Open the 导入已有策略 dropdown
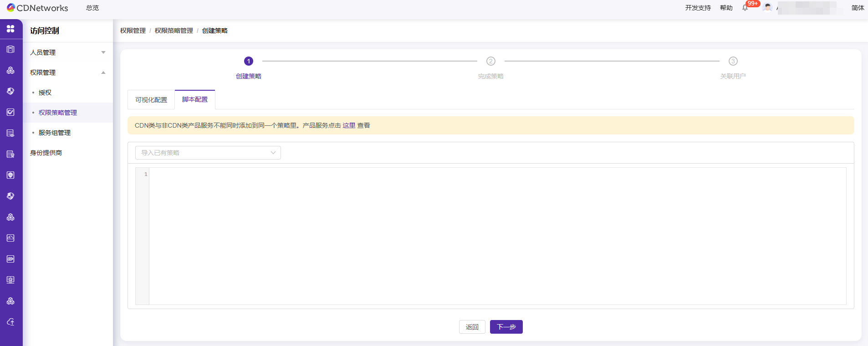This screenshot has height=346, width=868. (208, 153)
